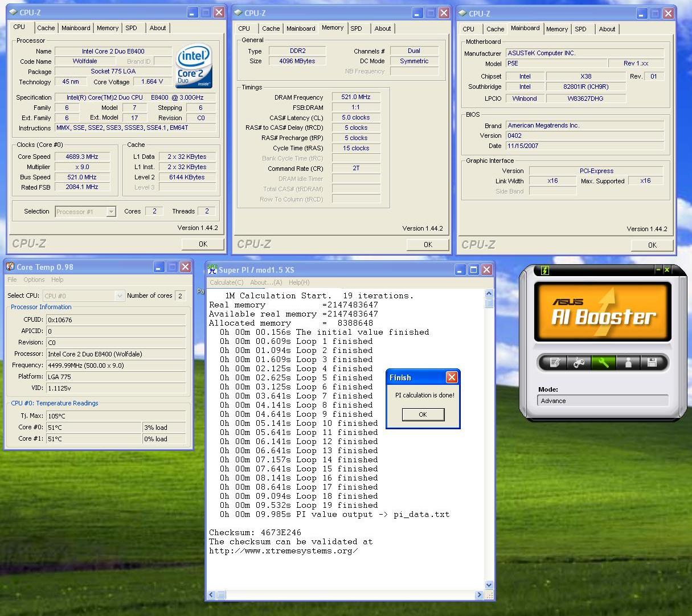Click the CAS# Latency value 5.0 clocks
The width and height of the screenshot is (692, 616).
(x=356, y=117)
